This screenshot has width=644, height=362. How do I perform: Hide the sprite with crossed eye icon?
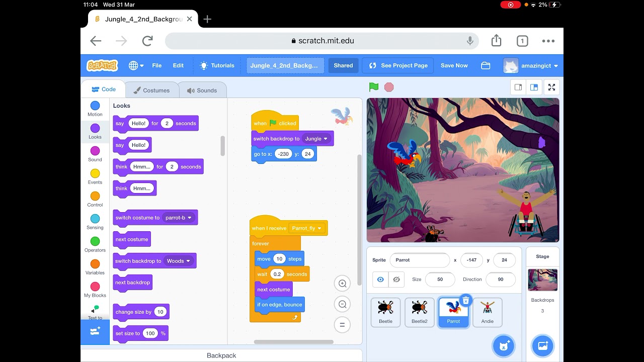396,280
